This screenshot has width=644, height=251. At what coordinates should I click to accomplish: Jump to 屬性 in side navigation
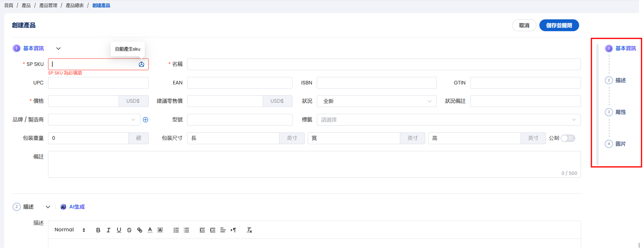pyautogui.click(x=621, y=112)
